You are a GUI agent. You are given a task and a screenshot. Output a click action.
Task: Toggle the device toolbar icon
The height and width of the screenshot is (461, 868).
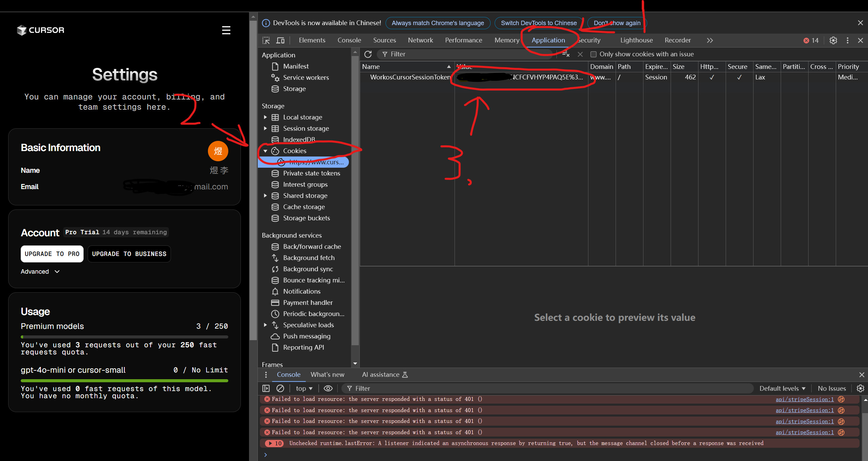click(x=280, y=40)
